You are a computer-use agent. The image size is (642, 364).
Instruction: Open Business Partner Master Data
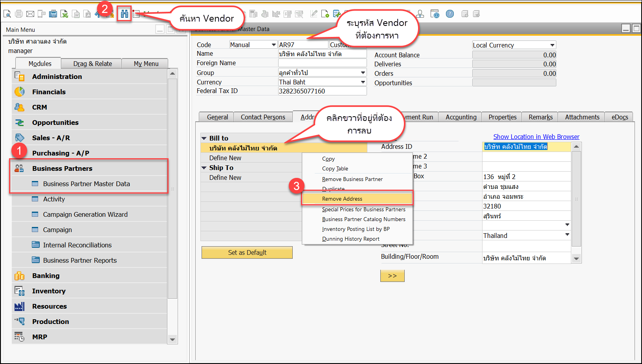90,184
